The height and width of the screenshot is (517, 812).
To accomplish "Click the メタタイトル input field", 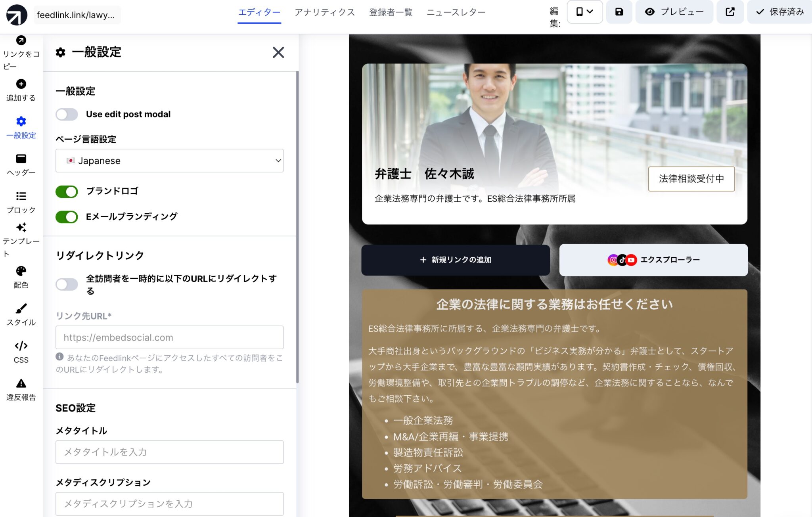I will click(x=169, y=452).
